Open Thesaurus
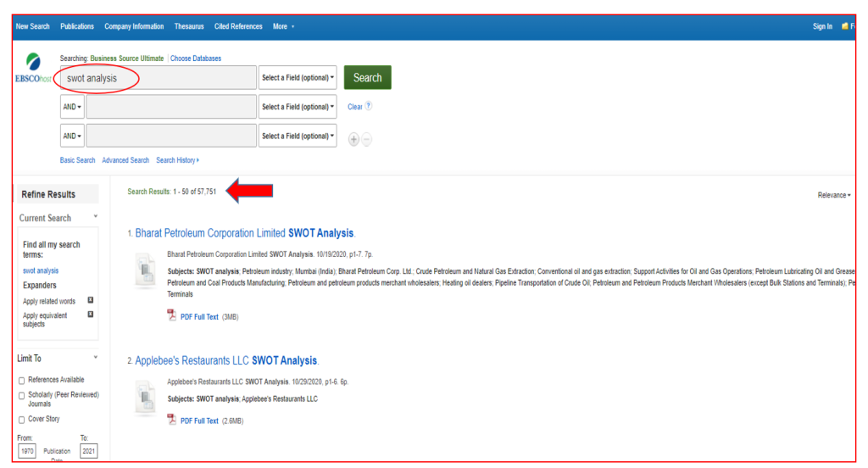This screenshot has height=468, width=868. (x=189, y=26)
